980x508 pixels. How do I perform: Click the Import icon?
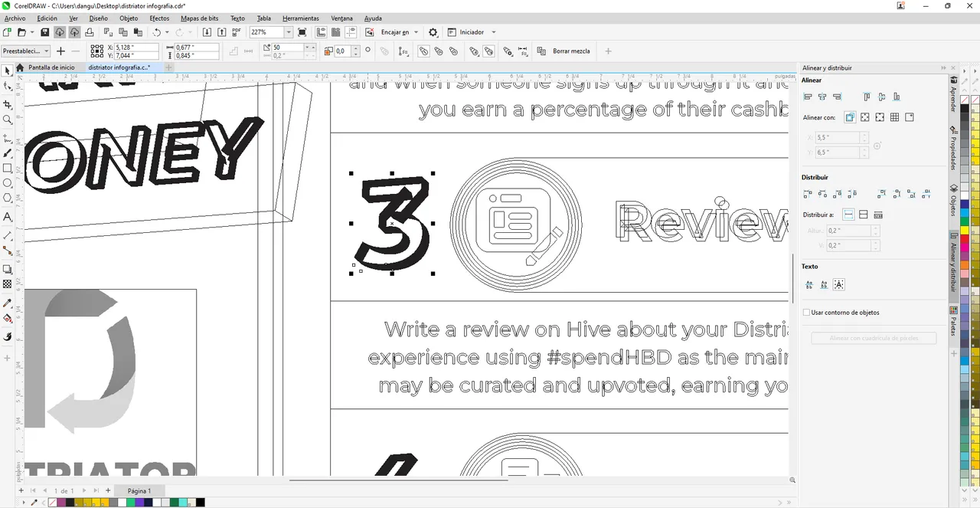pyautogui.click(x=207, y=32)
